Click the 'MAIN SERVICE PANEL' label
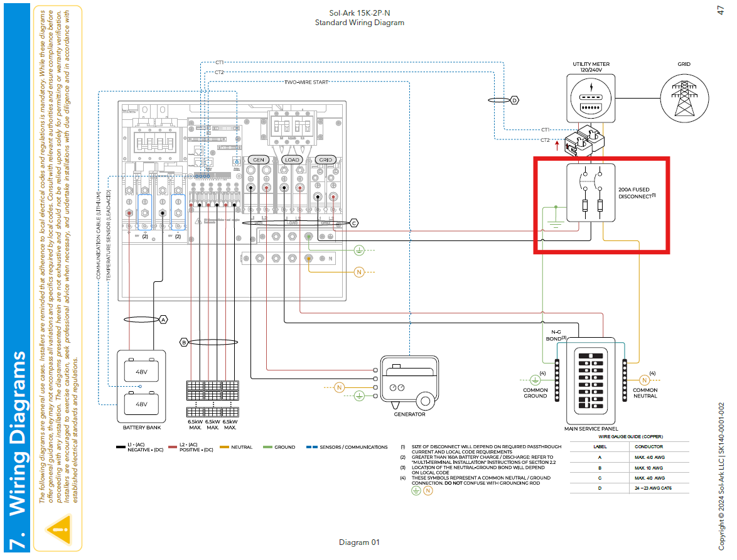The height and width of the screenshot is (560, 737). coord(591,428)
